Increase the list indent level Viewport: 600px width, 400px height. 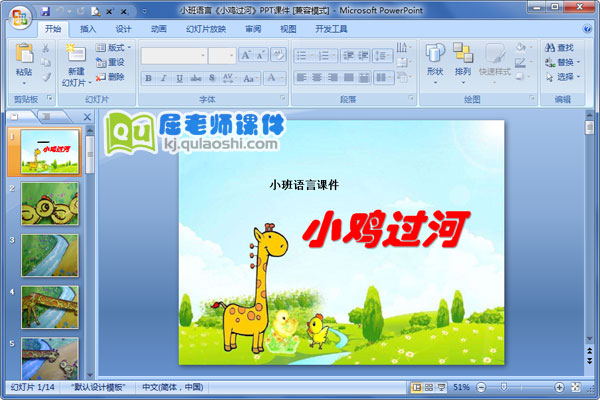tap(363, 56)
